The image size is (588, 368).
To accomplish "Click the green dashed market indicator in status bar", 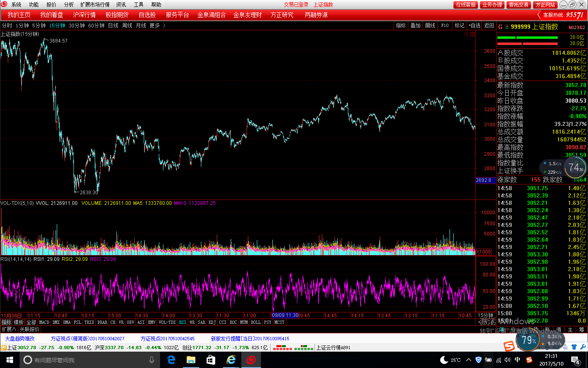I will point(303,348).
